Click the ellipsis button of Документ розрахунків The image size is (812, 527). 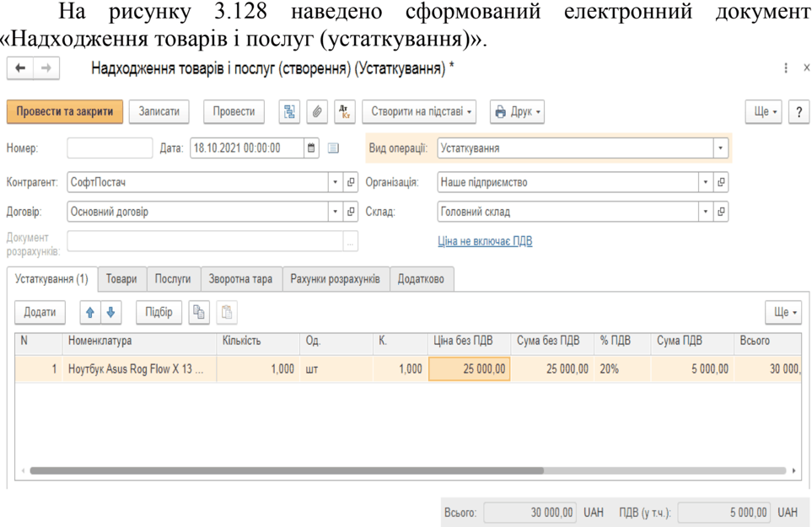click(x=351, y=241)
